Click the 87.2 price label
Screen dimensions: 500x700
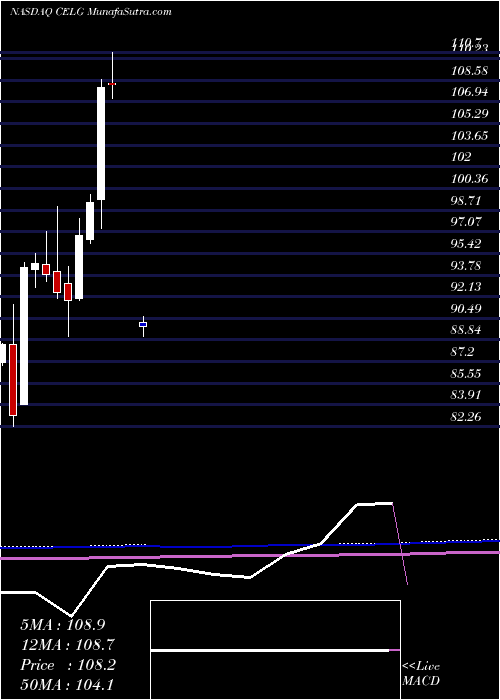pyautogui.click(x=462, y=352)
